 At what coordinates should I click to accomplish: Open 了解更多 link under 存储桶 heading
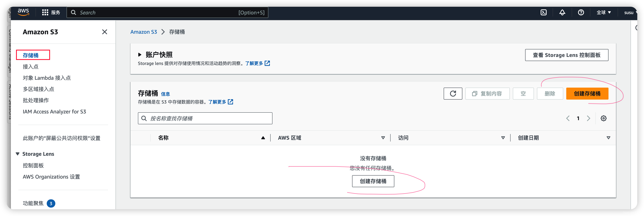click(x=221, y=102)
